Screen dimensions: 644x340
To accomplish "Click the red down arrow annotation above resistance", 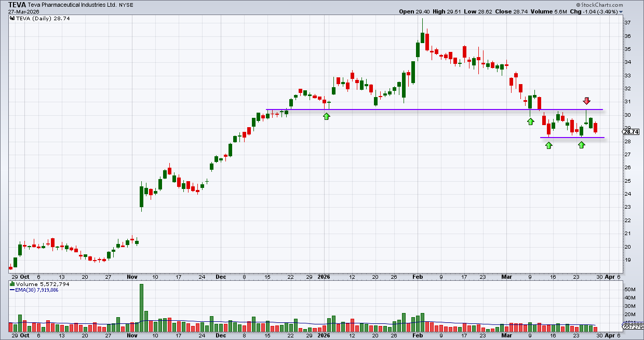I will (586, 101).
